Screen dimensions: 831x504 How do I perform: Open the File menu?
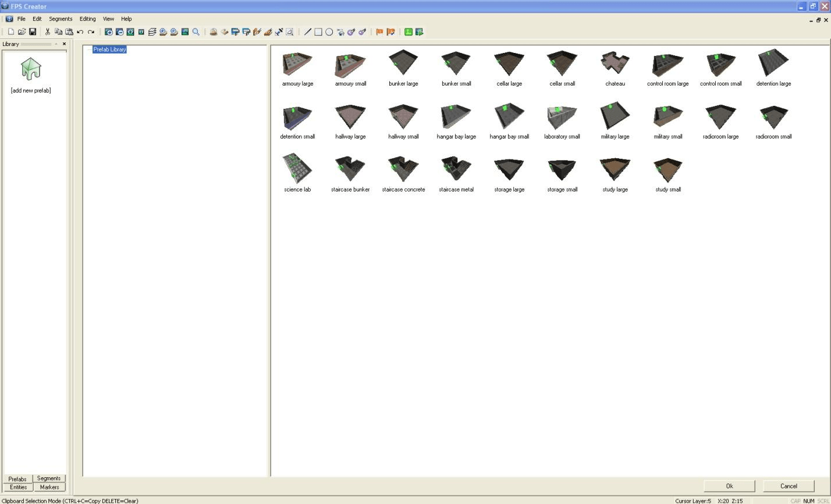point(21,19)
